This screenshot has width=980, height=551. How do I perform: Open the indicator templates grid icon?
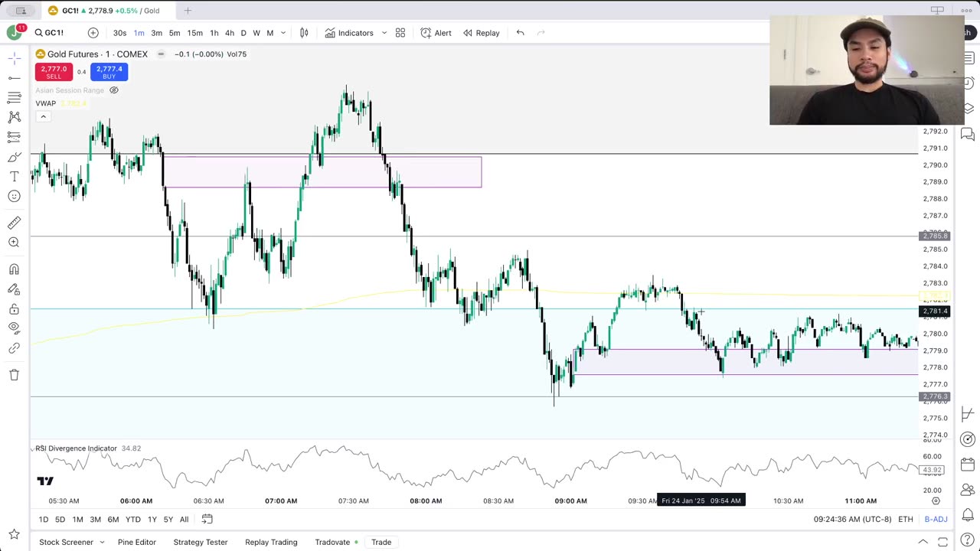[400, 33]
